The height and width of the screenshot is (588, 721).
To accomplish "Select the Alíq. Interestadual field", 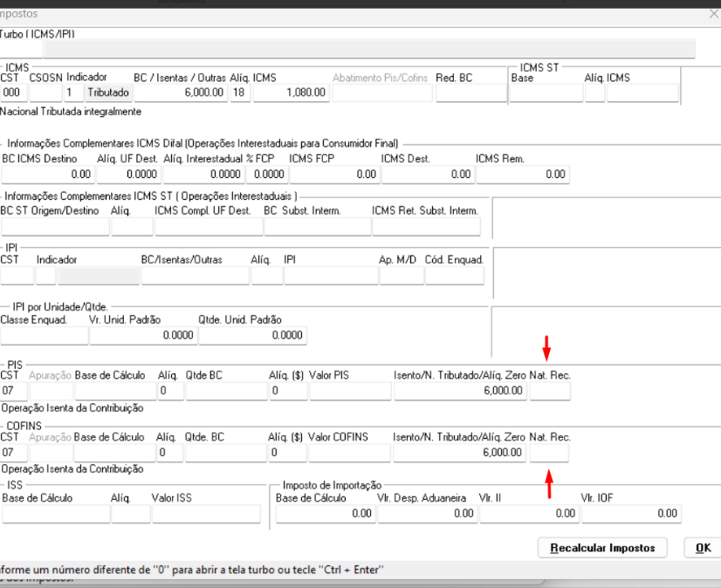I will pyautogui.click(x=203, y=174).
